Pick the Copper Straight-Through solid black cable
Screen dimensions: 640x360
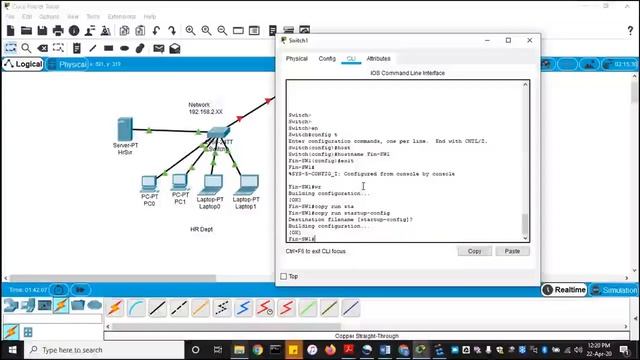pyautogui.click(x=158, y=308)
